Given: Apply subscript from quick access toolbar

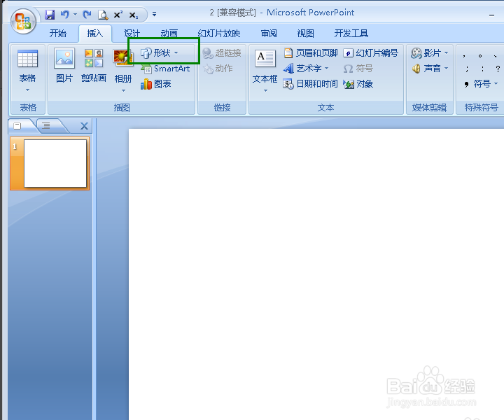Looking at the screenshot, I should pyautogui.click(x=134, y=15).
